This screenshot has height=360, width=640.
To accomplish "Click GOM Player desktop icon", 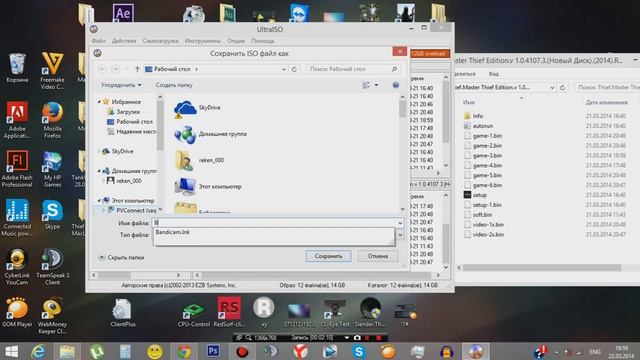I will point(17,312).
